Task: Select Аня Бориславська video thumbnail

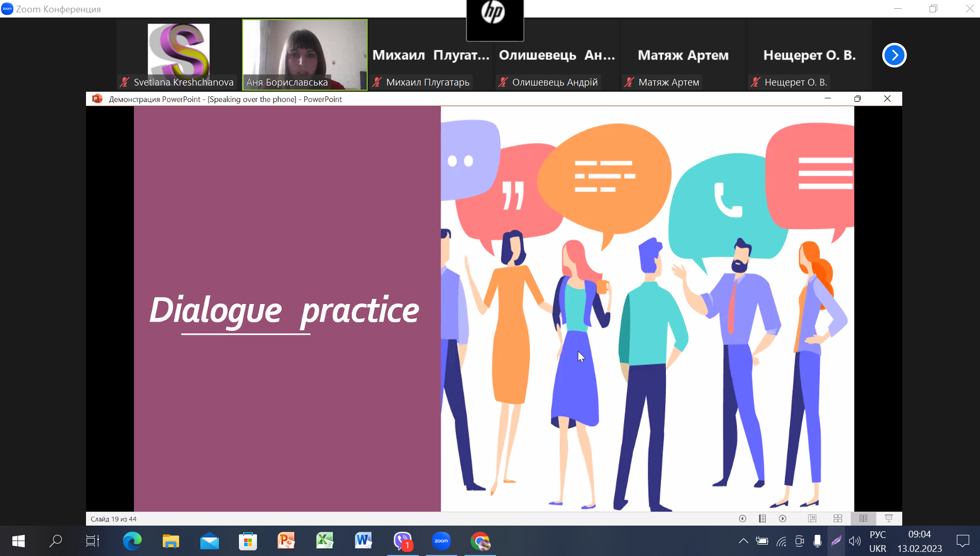Action: coord(305,55)
